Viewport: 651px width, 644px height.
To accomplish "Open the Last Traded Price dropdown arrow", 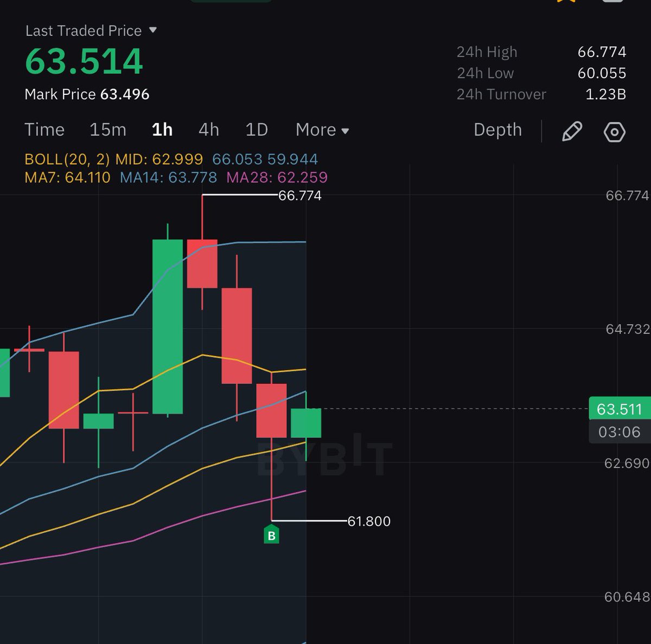I will (x=153, y=30).
